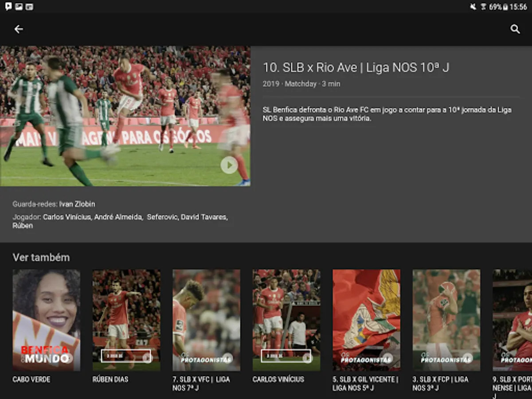Click play icon on 7. SLB x VFC card
This screenshot has width=532, height=399.
228,357
